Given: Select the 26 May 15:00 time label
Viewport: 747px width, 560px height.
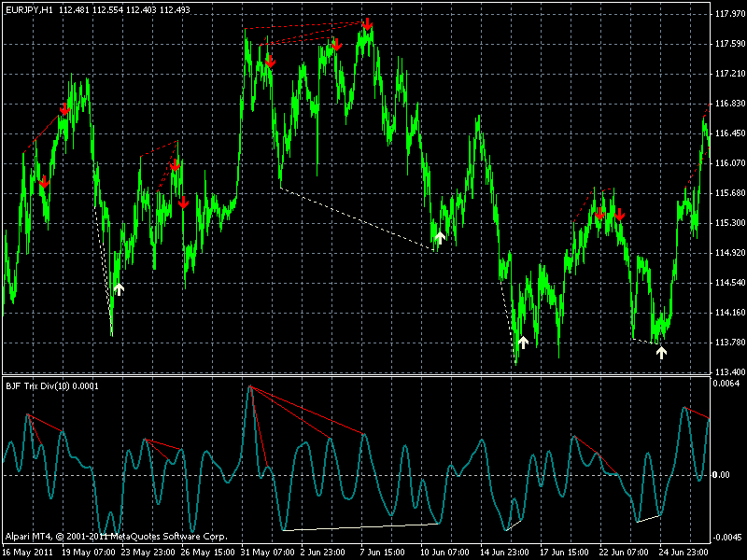Looking at the screenshot, I should (x=207, y=553).
